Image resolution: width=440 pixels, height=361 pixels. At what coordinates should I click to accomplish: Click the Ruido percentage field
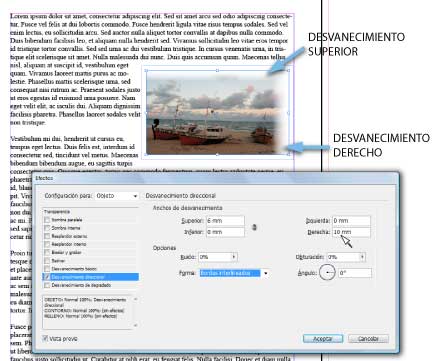pos(215,257)
